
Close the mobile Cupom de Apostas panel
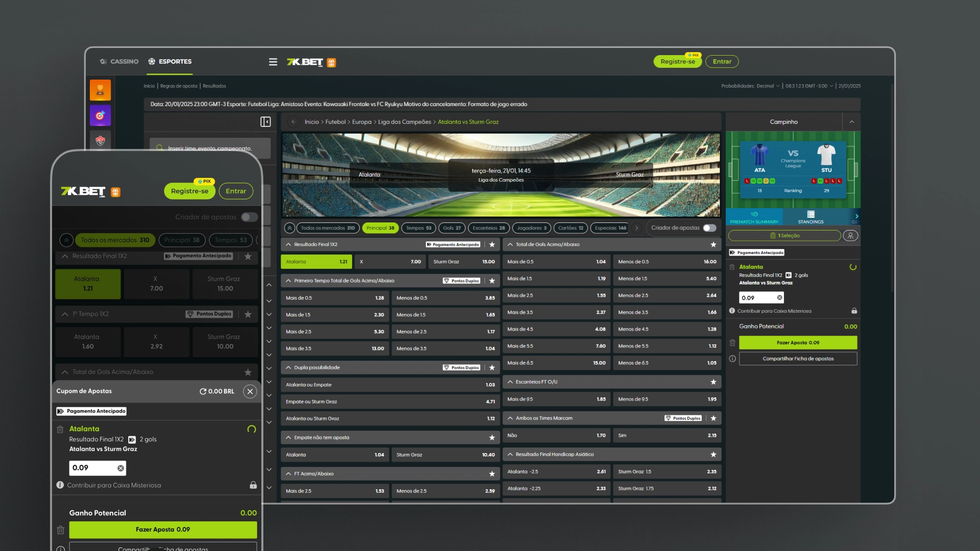pos(250,391)
